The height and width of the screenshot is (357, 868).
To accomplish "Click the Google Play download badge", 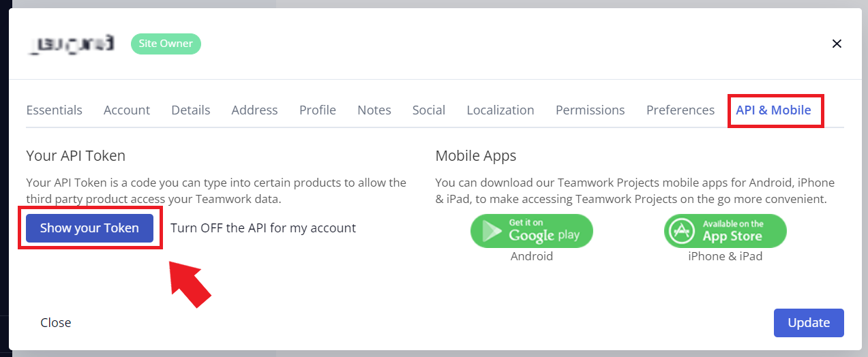I will pyautogui.click(x=531, y=231).
